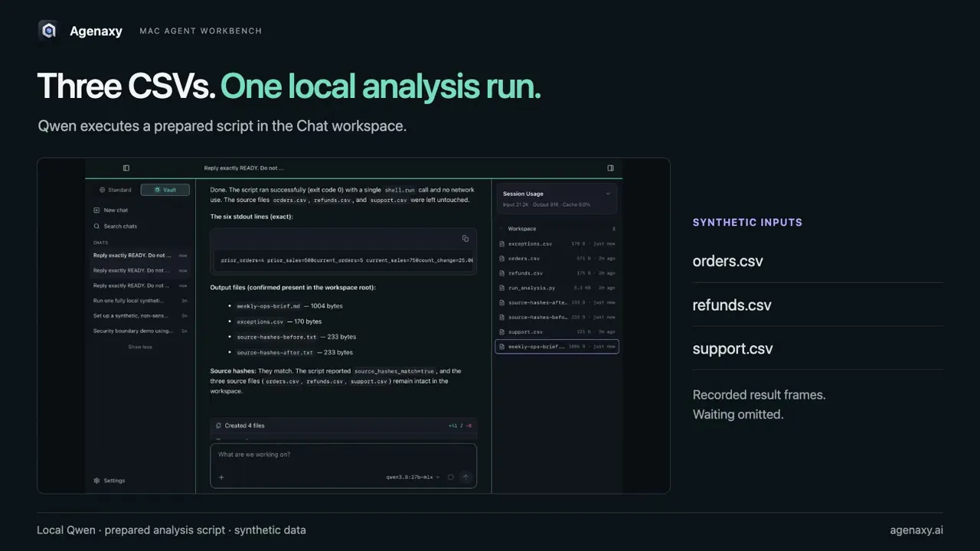Click 'exceptions.csv' in output files list
This screenshot has height=551, width=980.
[x=260, y=321]
